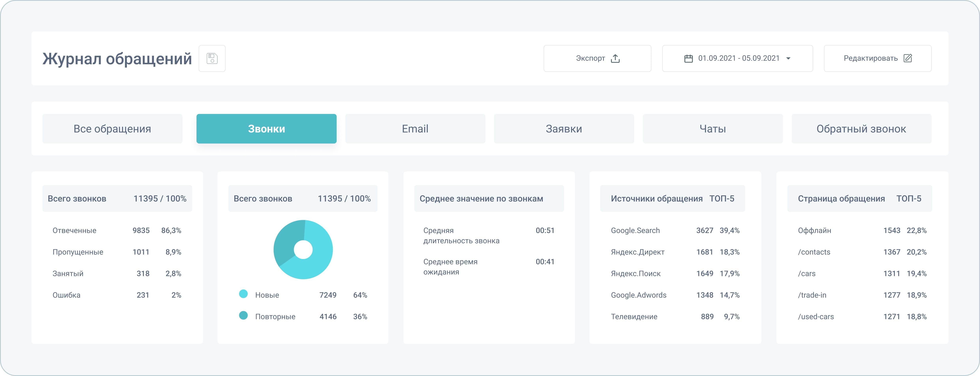980x376 pixels.
Task: Click the Повторные legend label
Action: (x=275, y=317)
